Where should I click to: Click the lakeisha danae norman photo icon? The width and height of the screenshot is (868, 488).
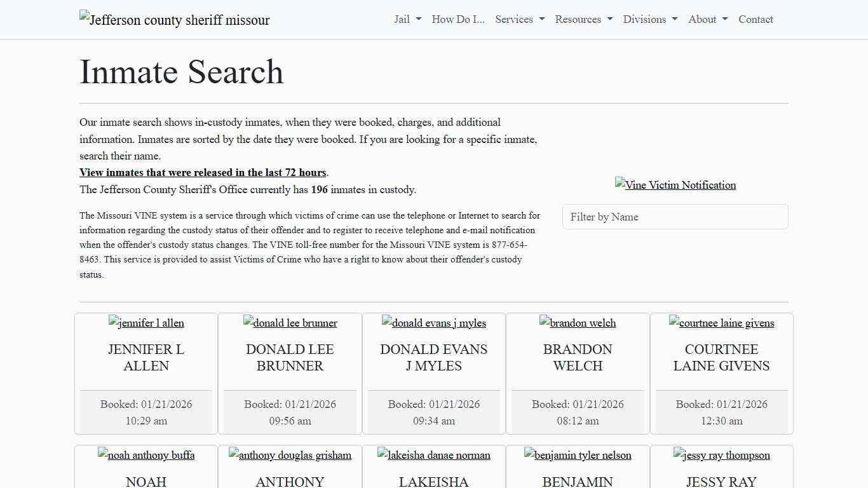tap(434, 455)
